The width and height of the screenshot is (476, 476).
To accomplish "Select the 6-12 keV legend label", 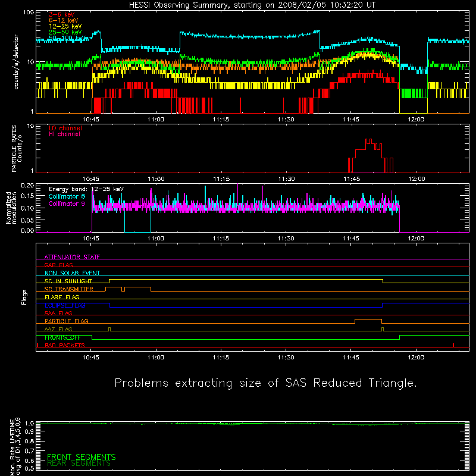I will 64,20.
